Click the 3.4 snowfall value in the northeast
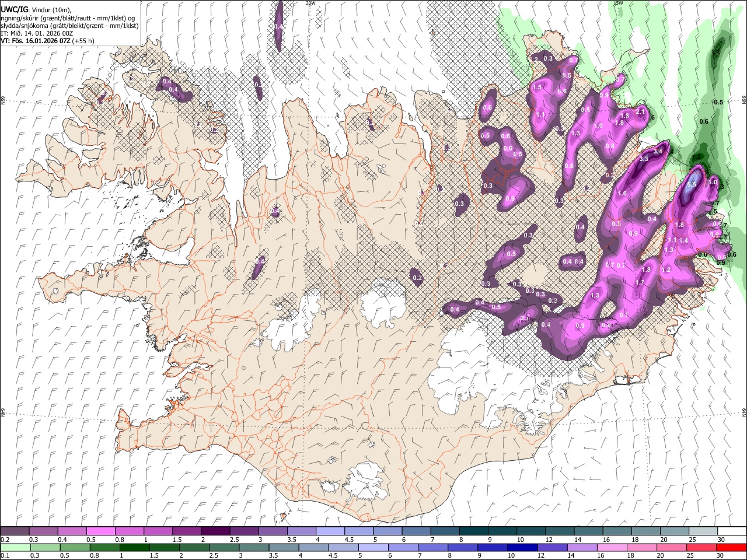The height and width of the screenshot is (560, 747). click(658, 152)
